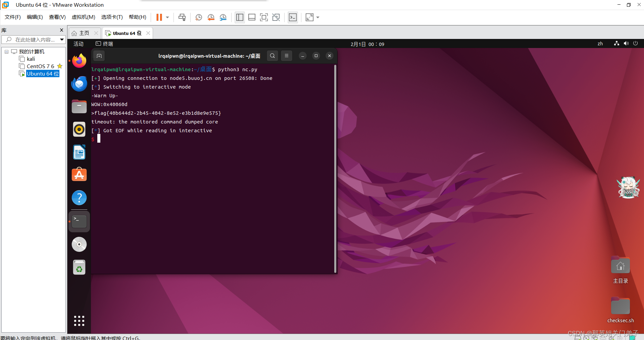Open the GNOME 活动 overview
This screenshot has height=340, width=644.
point(79,44)
